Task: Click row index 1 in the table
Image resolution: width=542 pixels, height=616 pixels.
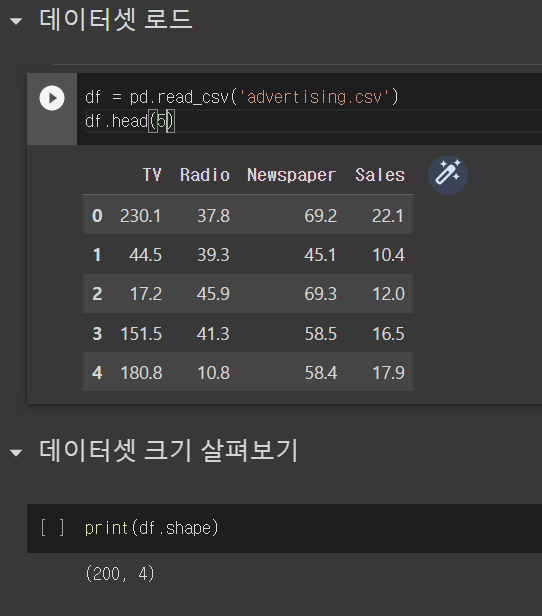Action: pyautogui.click(x=97, y=255)
